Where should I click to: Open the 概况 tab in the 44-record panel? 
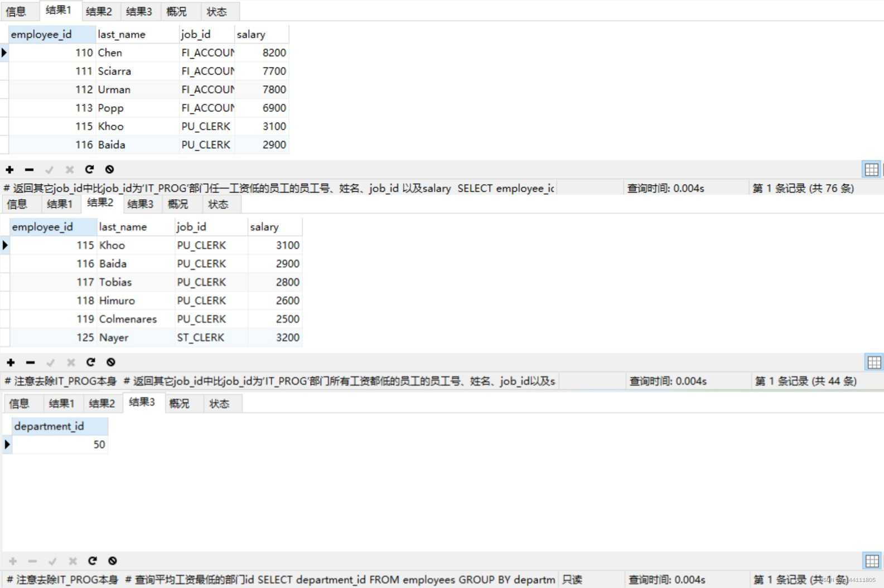point(178,204)
